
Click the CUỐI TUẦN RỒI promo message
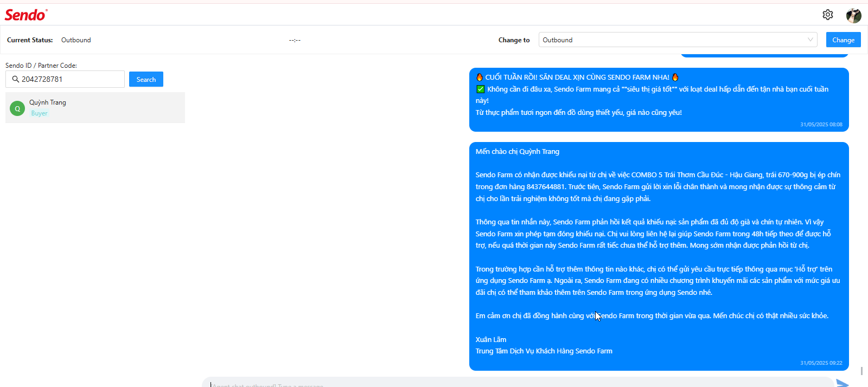pos(659,100)
